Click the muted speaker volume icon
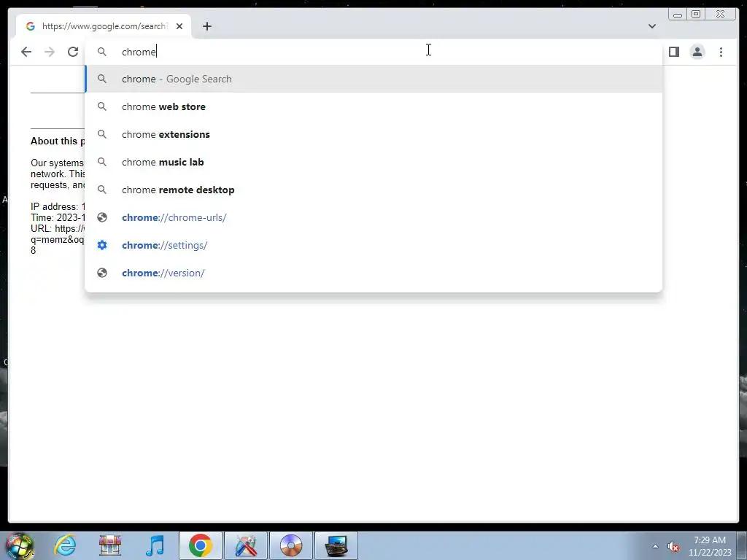 pos(673,546)
